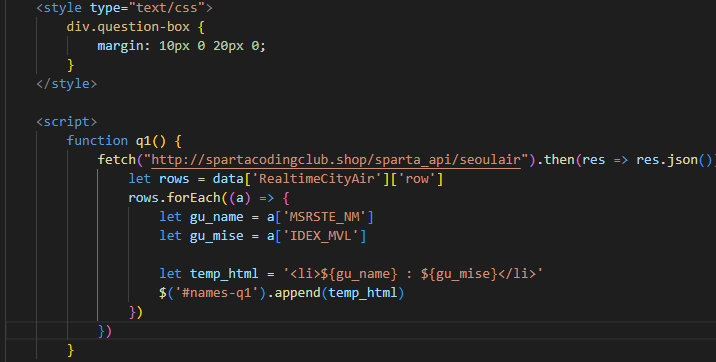Image resolution: width=716 pixels, height=362 pixels.
Task: Click the '.then' method call
Action: click(x=555, y=160)
